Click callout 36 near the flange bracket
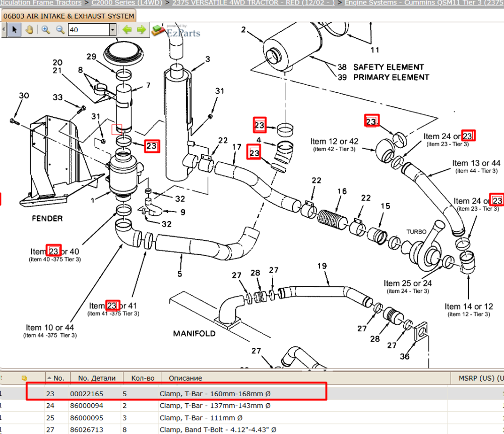Viewport: 504px width, 434px height. (x=405, y=356)
